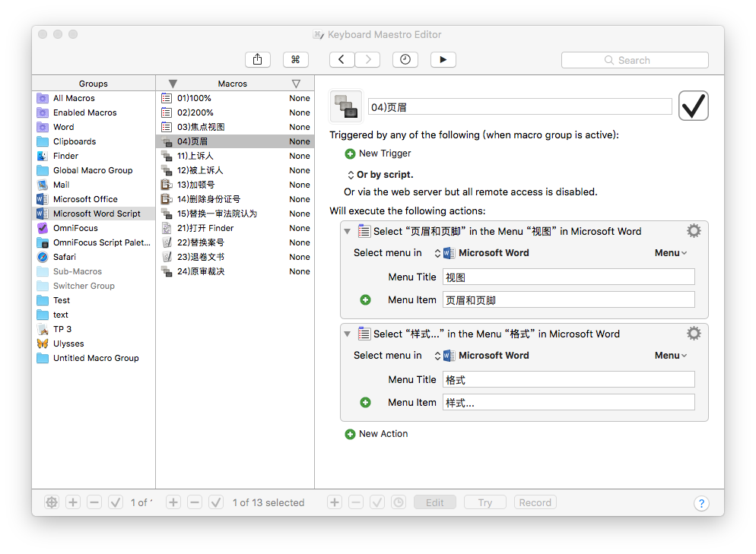Click the settings gear on the second action
756x554 pixels.
coord(694,333)
